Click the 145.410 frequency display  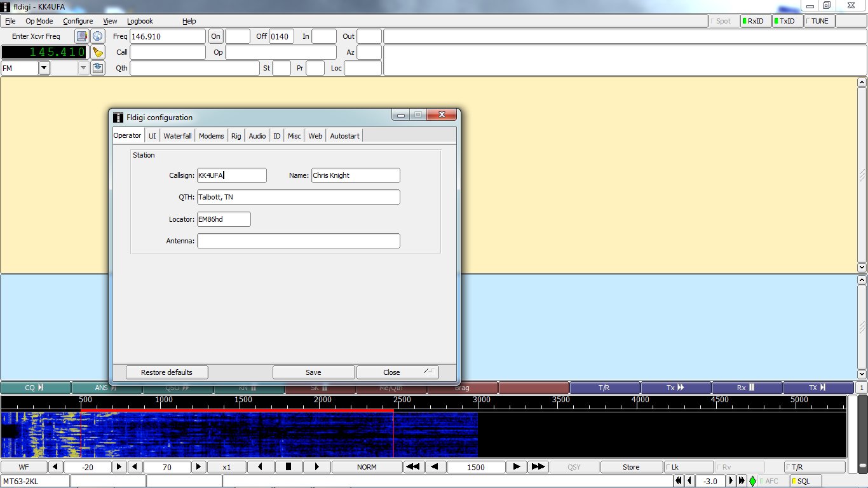click(44, 52)
